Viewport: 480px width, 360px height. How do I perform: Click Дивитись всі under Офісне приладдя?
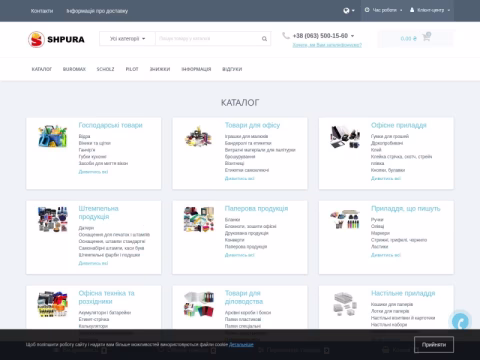(386, 179)
